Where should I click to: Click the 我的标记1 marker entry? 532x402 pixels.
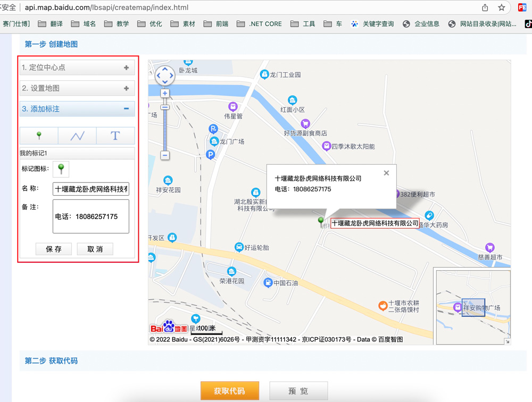77,153
